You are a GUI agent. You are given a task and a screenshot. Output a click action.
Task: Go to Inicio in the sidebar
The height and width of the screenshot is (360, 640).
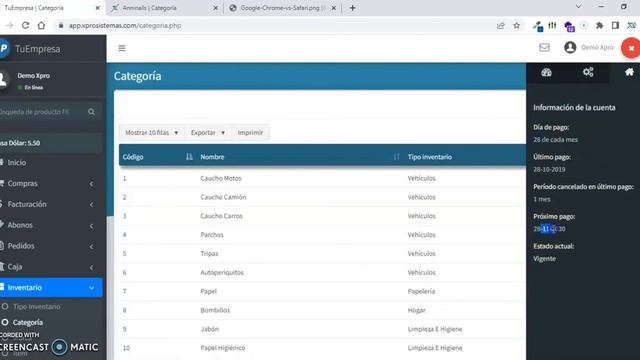click(16, 162)
